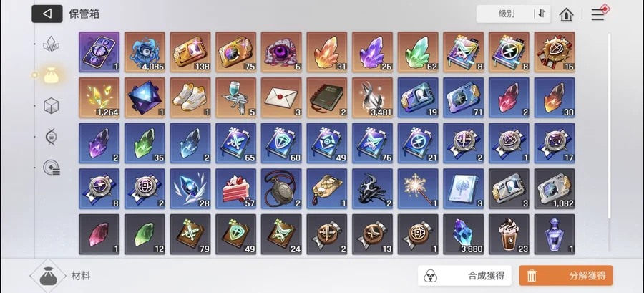This screenshot has height=293, width=644.
Task: Select the spray gun item with 5
Action: (x=235, y=97)
